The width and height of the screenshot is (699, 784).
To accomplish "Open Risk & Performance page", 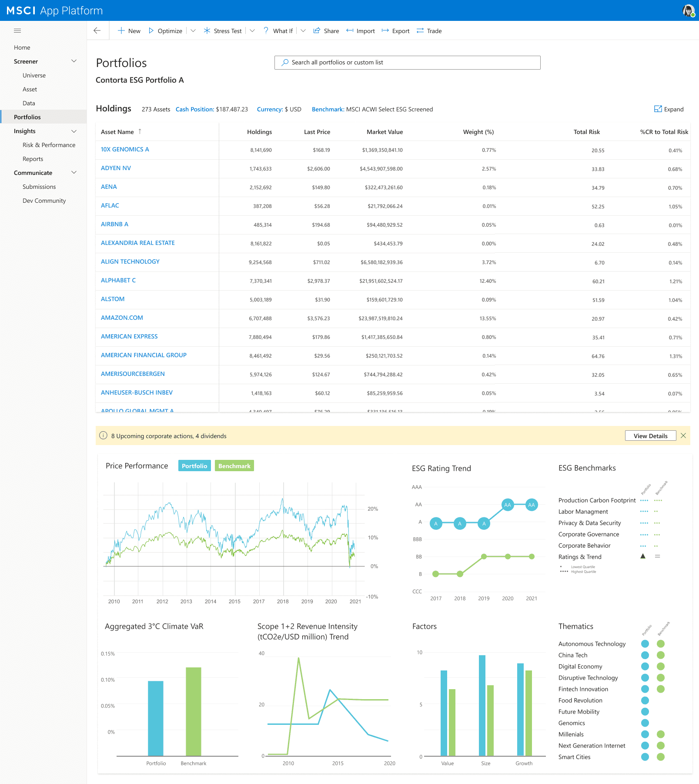I will (49, 145).
